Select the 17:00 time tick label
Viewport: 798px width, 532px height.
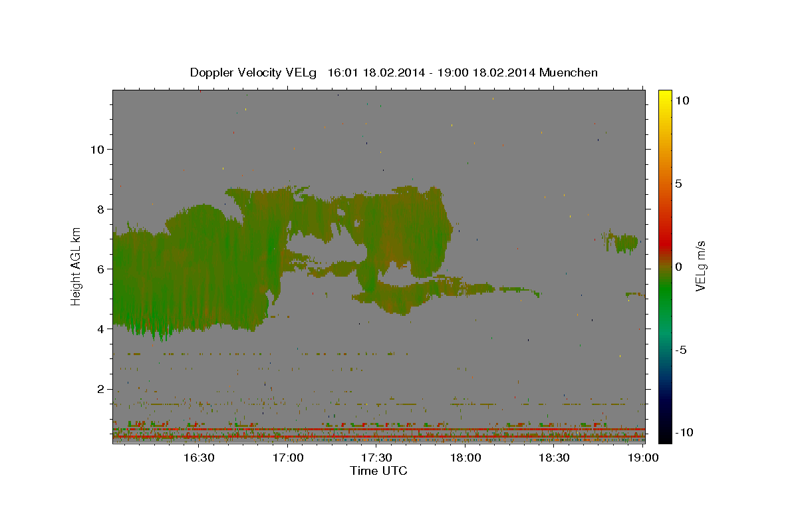(x=288, y=458)
